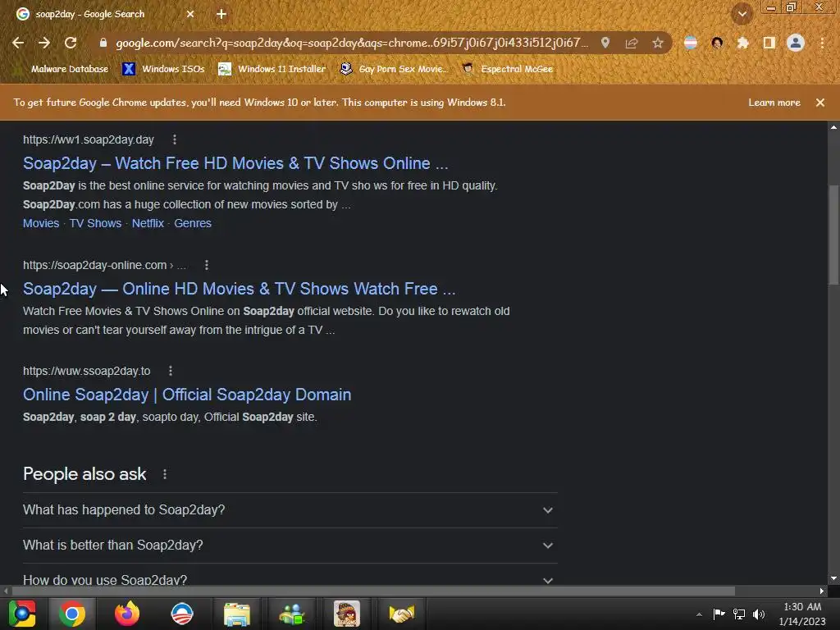Open the Chrome three-dot menu
The height and width of the screenshot is (630, 840).
click(822, 43)
